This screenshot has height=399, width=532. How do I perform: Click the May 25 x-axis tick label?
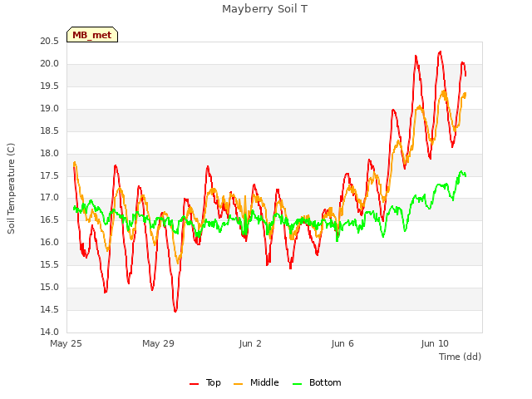click(x=66, y=343)
